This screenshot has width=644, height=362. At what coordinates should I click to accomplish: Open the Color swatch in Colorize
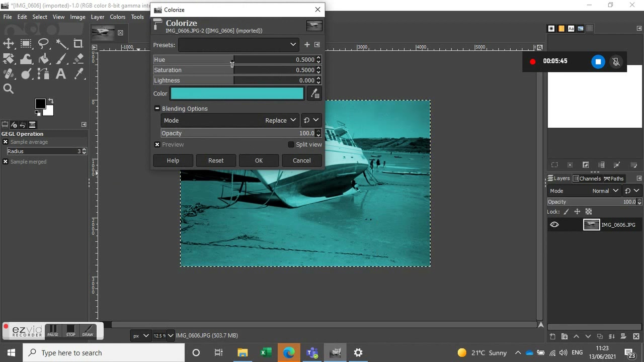point(237,94)
